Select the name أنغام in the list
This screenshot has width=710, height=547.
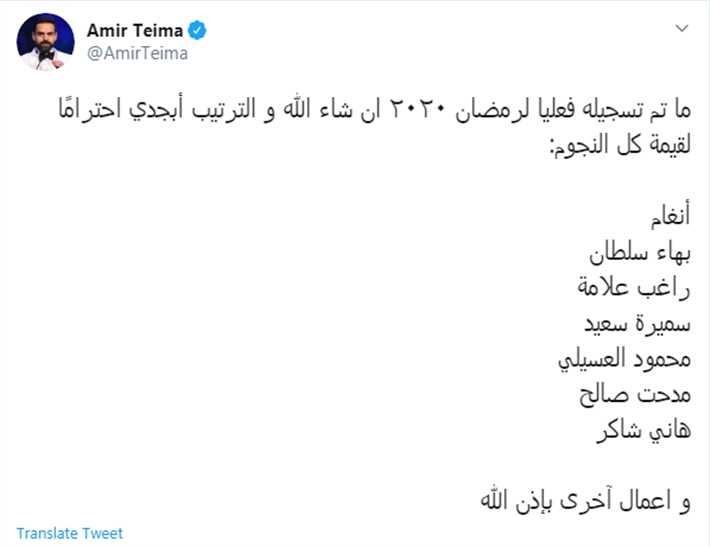(x=671, y=214)
